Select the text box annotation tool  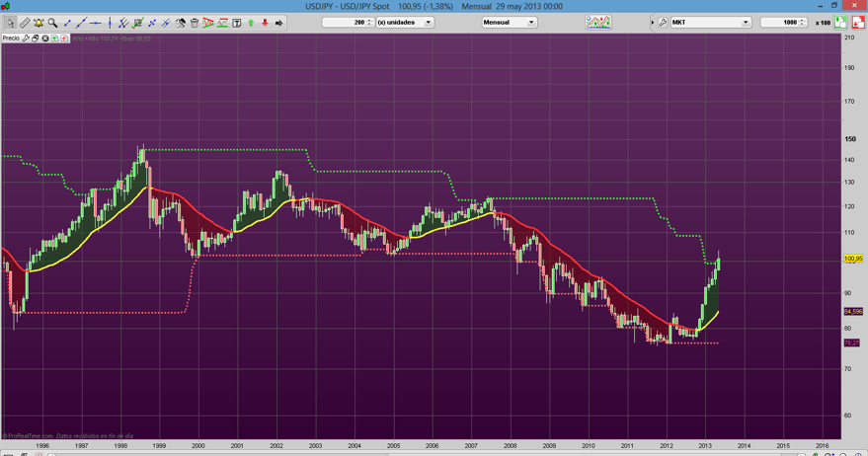click(236, 23)
